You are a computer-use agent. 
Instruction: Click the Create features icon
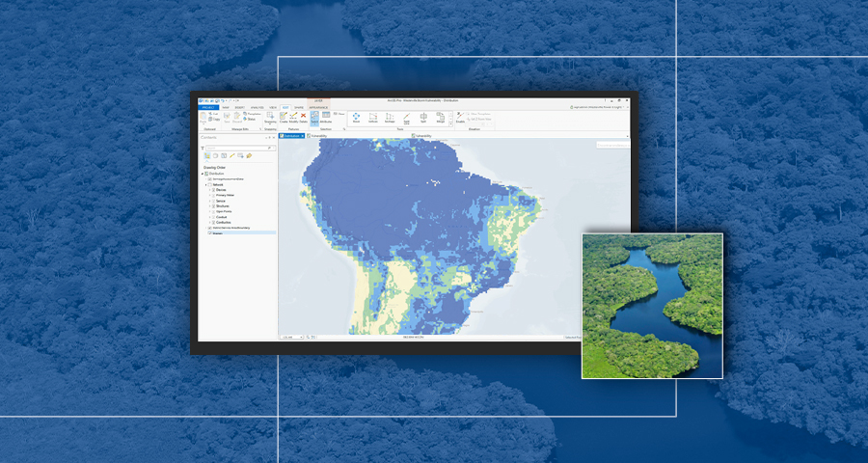point(282,117)
